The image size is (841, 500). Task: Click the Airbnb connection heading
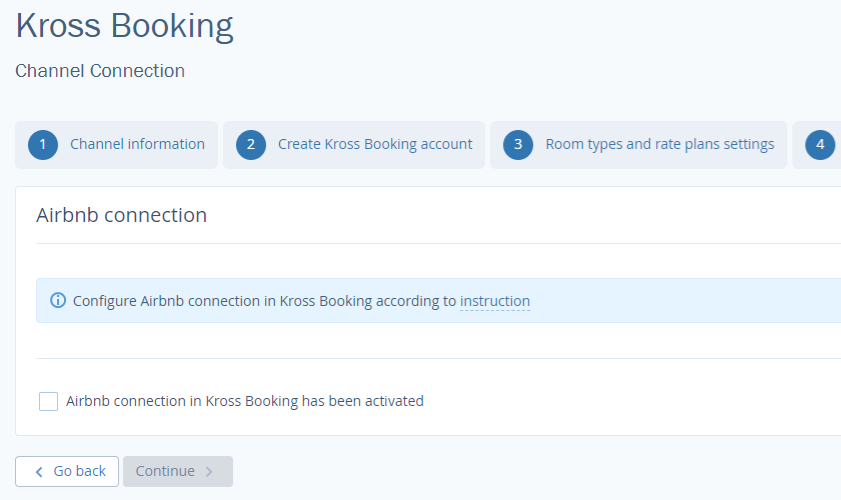pos(122,215)
